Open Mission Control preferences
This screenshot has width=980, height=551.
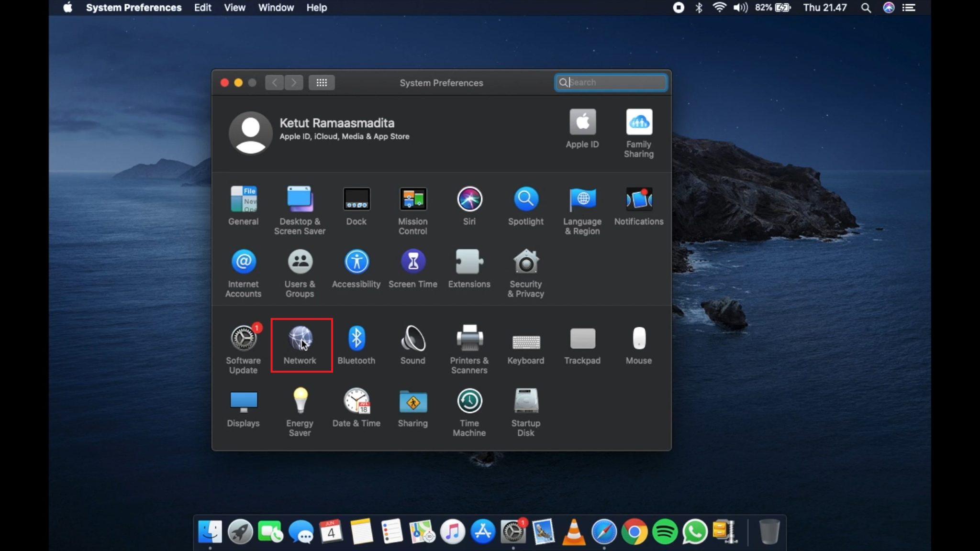413,210
